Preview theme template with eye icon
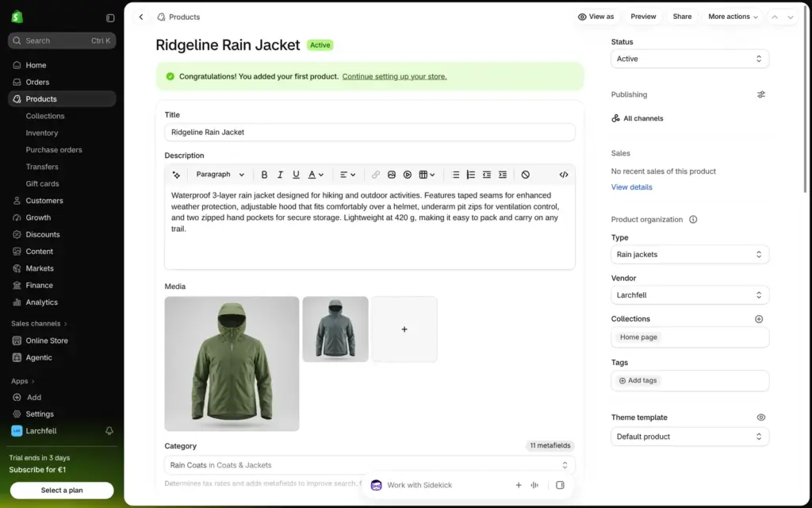 [760, 418]
